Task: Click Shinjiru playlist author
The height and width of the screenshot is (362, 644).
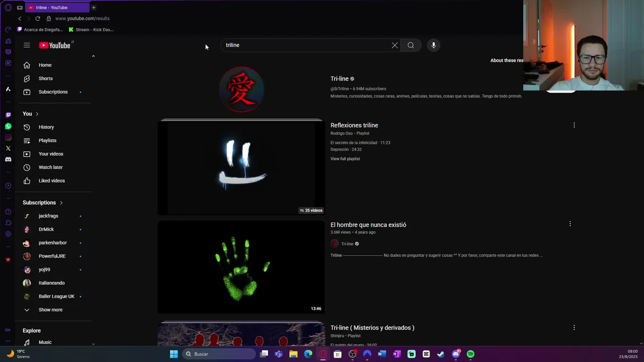Action: pyautogui.click(x=337, y=336)
